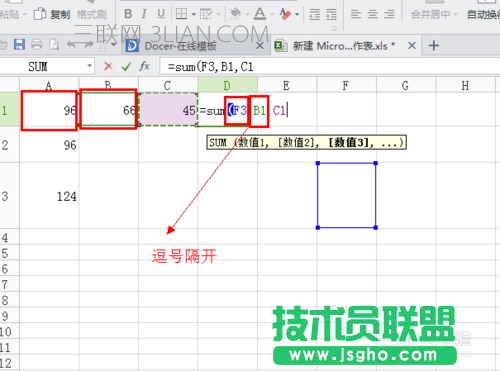The image size is (500, 371).
Task: Toggle bold formatting with the B icon
Action: point(128,14)
